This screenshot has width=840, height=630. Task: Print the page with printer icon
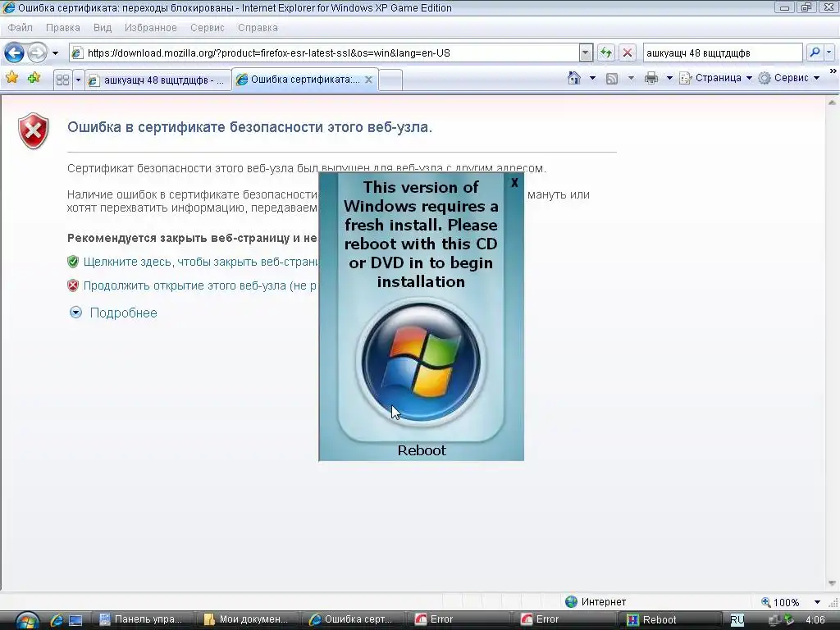[x=651, y=78]
